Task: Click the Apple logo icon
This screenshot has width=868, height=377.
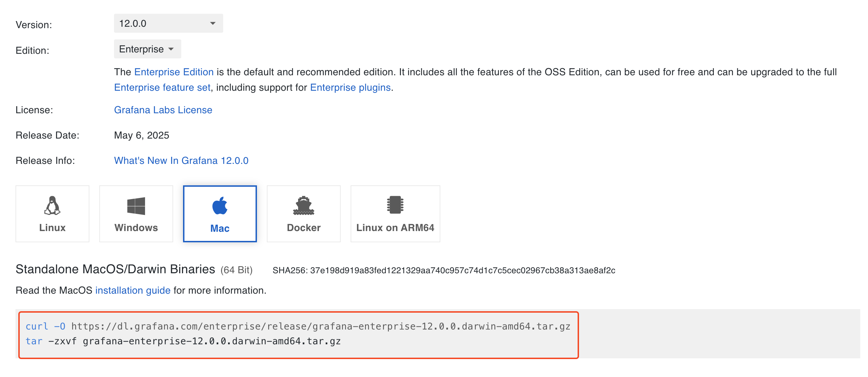Action: (220, 206)
